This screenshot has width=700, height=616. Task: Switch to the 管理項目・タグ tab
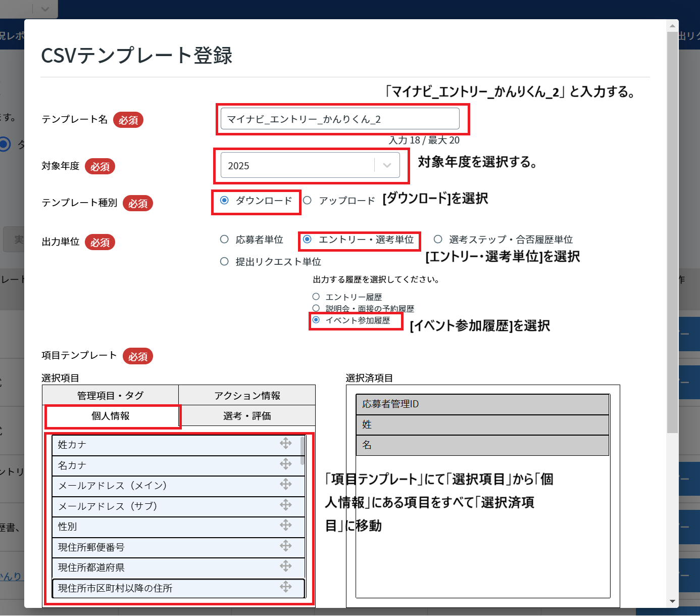[x=110, y=395]
